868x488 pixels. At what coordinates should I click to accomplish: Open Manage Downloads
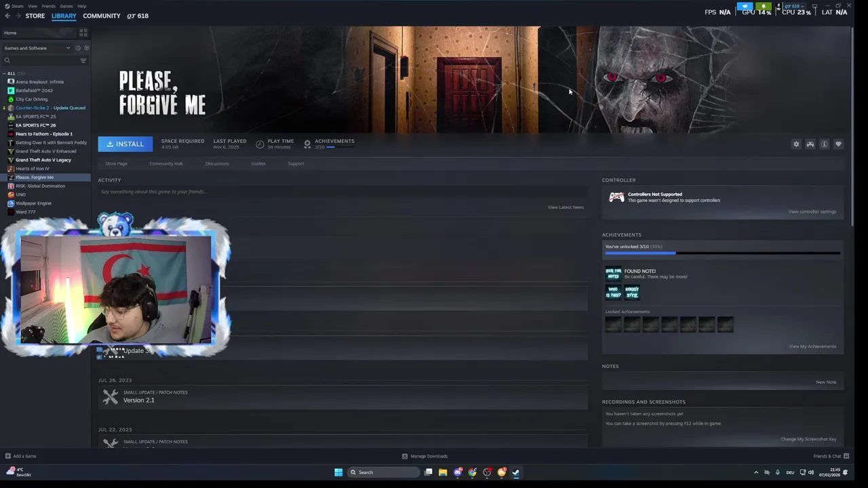coord(425,456)
